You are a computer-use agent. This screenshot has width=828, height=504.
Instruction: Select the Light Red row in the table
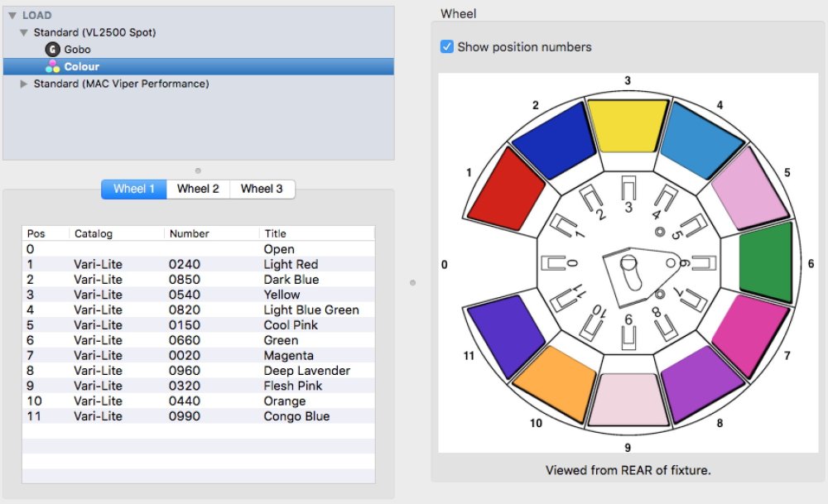(166, 264)
